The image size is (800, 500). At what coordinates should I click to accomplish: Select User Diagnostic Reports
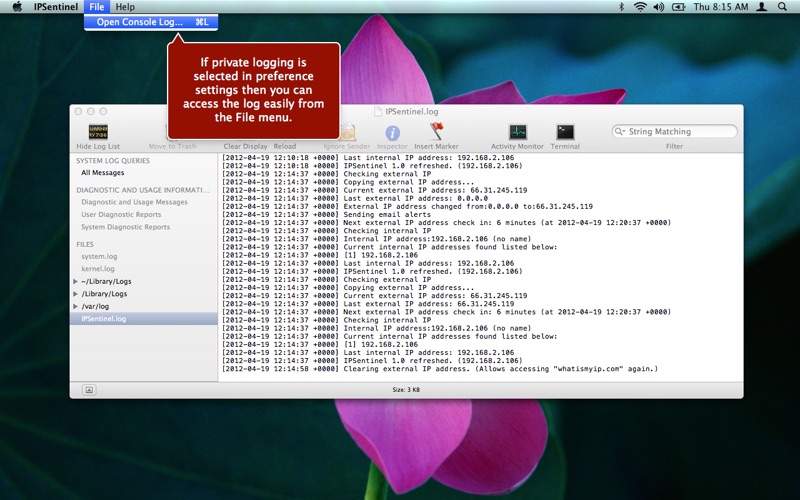pyautogui.click(x=121, y=214)
